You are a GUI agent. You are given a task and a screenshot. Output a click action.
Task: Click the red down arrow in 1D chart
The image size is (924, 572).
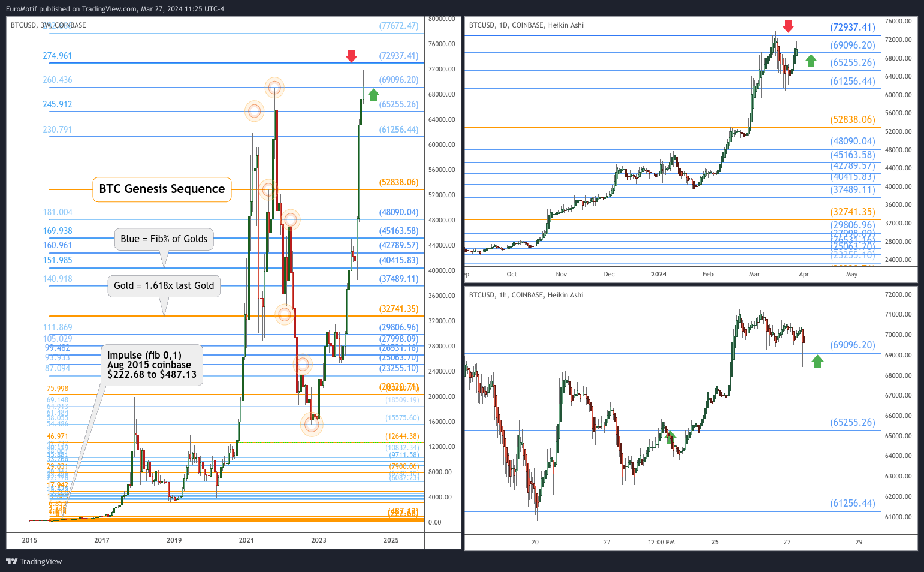(x=789, y=26)
